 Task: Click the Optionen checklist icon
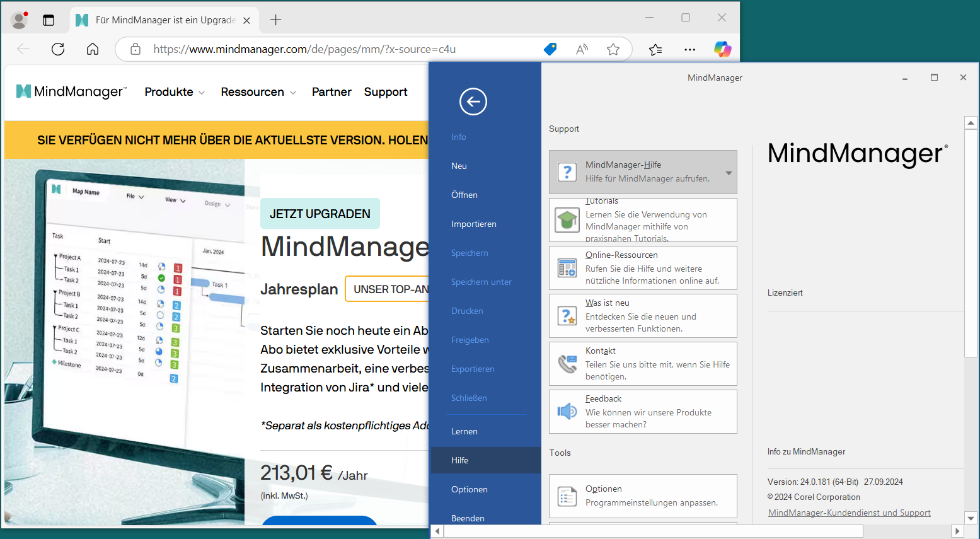567,496
